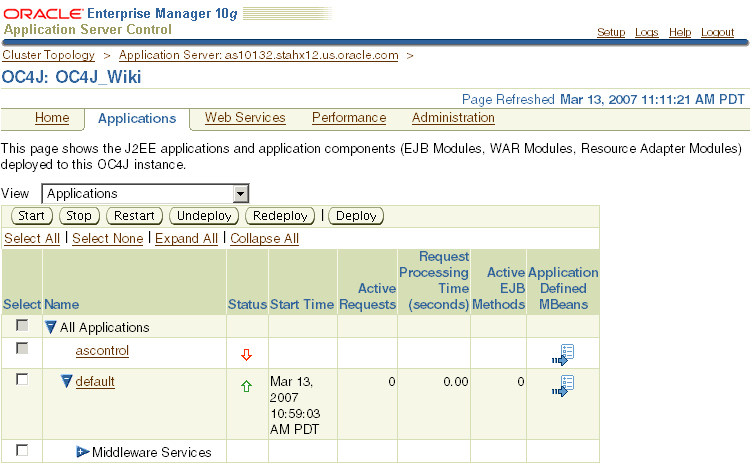The image size is (753, 470).
Task: Expand the Middleware Services node
Action: (x=83, y=452)
